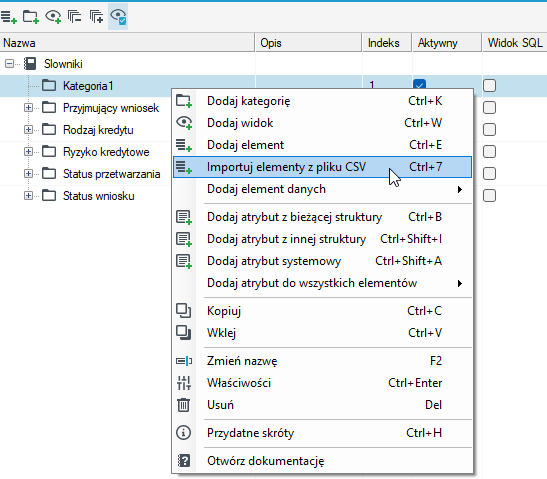The width and height of the screenshot is (547, 479).
Task: Click the folder icon of Kategoria1
Action: (49, 85)
